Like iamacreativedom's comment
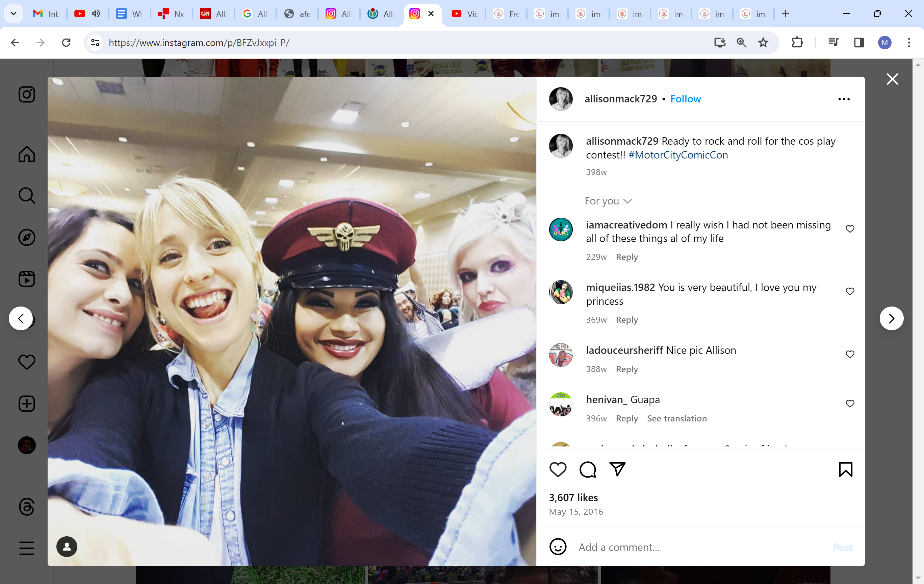Viewport: 924px width, 584px height. coord(850,229)
